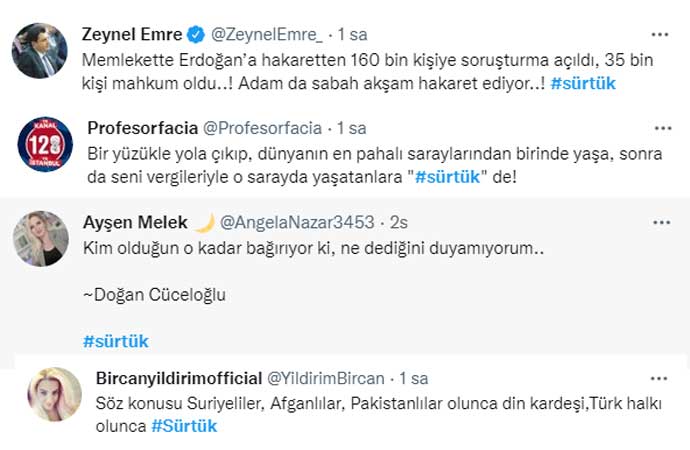The image size is (690, 450).
Task: Open the Zeynel Emre display name
Action: [x=124, y=33]
